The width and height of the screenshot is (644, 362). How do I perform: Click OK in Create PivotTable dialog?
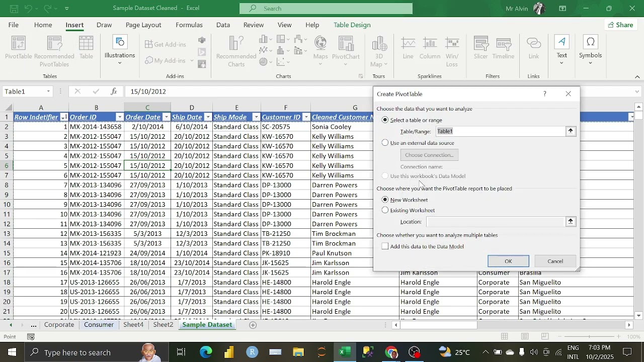pyautogui.click(x=508, y=261)
